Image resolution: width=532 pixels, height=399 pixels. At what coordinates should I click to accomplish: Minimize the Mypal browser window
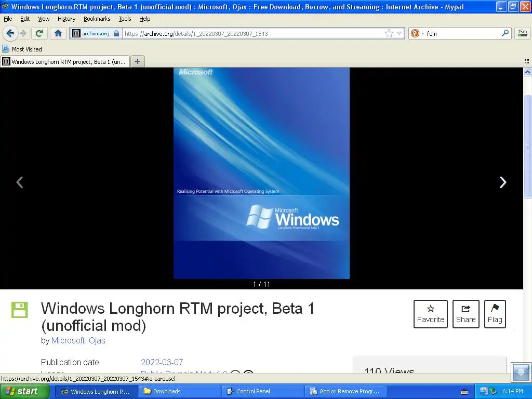coord(501,6)
